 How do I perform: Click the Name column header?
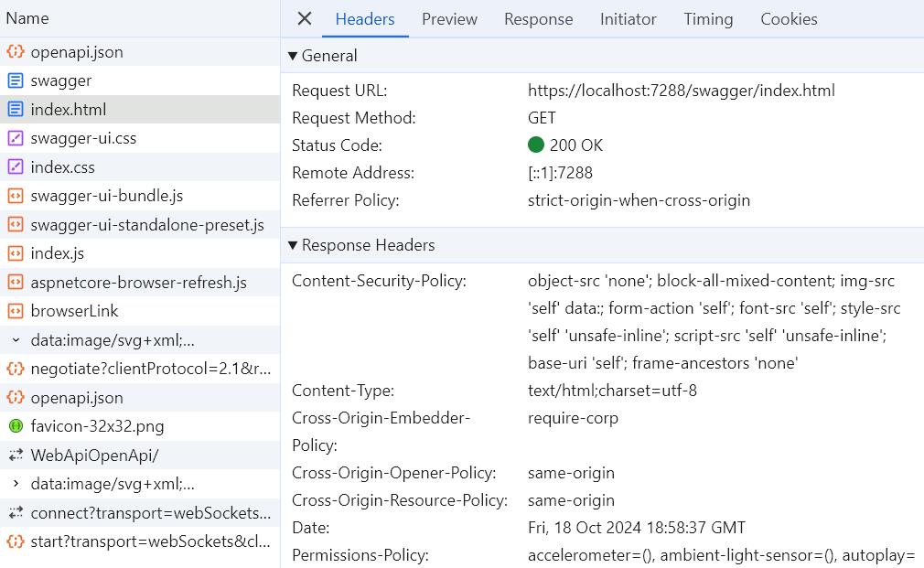(x=27, y=18)
